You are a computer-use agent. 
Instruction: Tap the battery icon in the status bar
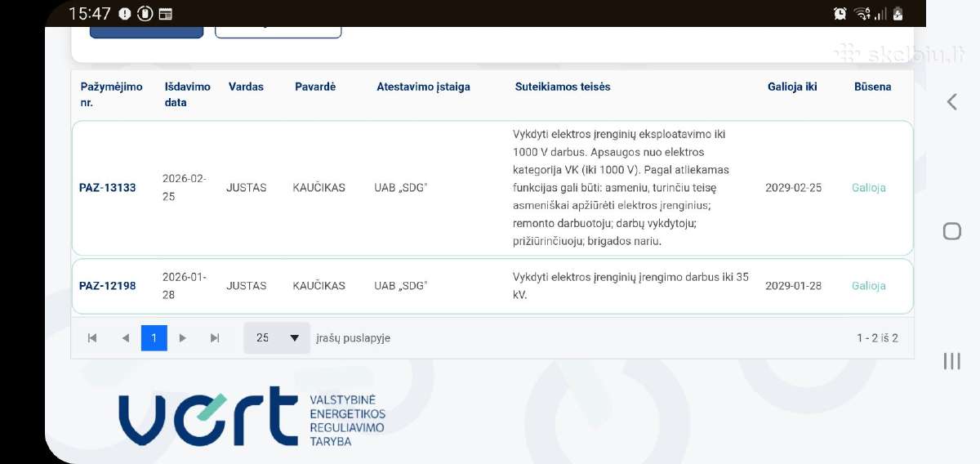coord(898,13)
